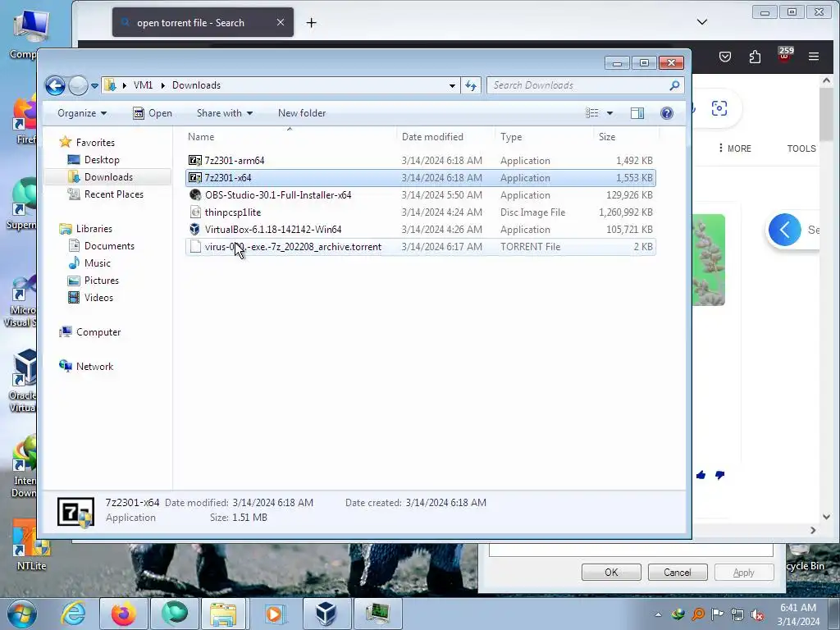Viewport: 840px width, 630px height.
Task: Open Libraries in navigation pane
Action: pos(94,229)
